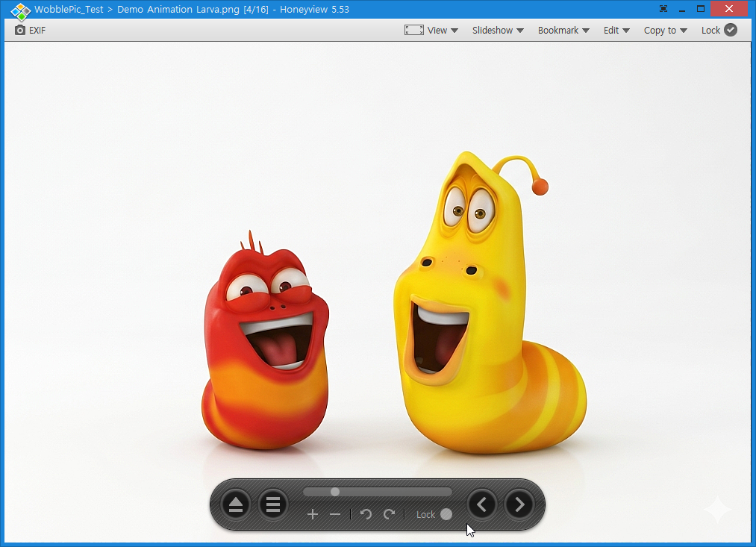Rotate image counterclockwise
Viewport: 756px width, 547px height.
tap(366, 515)
